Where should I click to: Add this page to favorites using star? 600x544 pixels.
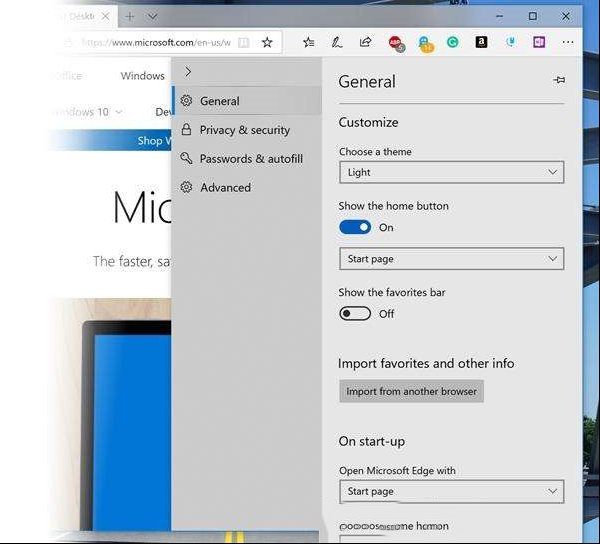coord(267,42)
